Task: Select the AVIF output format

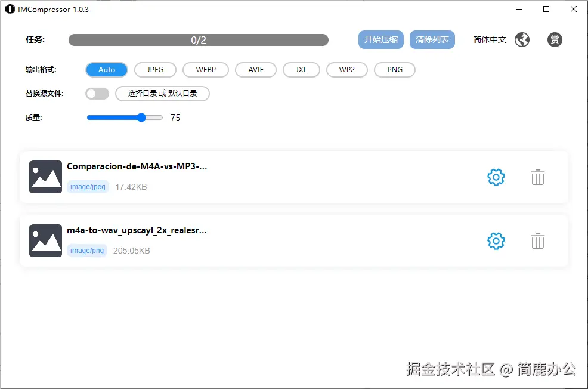Action: [255, 70]
